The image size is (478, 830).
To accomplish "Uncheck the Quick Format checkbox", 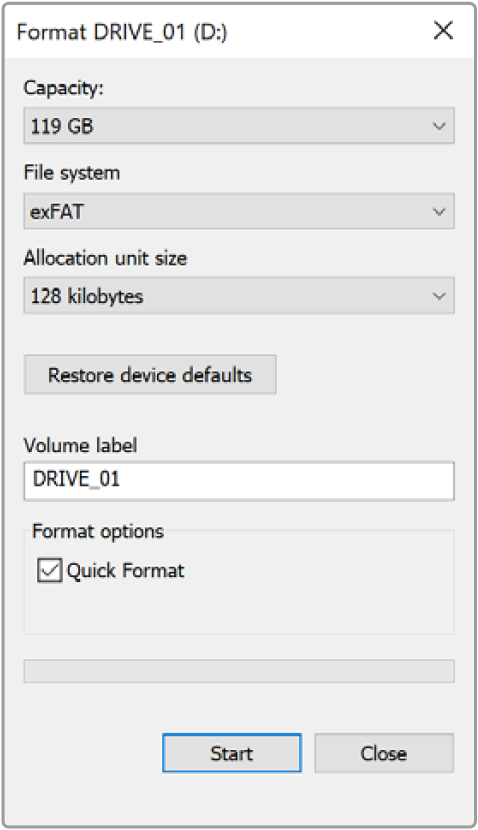I will tap(50, 571).
